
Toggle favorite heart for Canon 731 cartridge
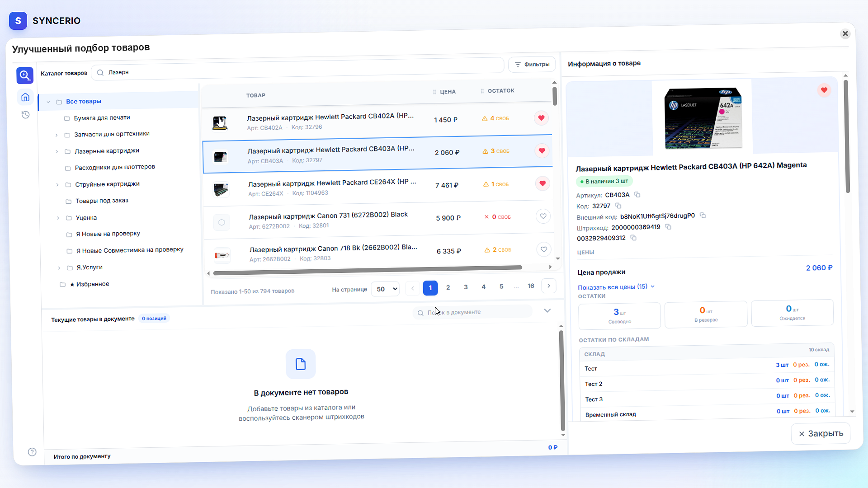(x=543, y=216)
